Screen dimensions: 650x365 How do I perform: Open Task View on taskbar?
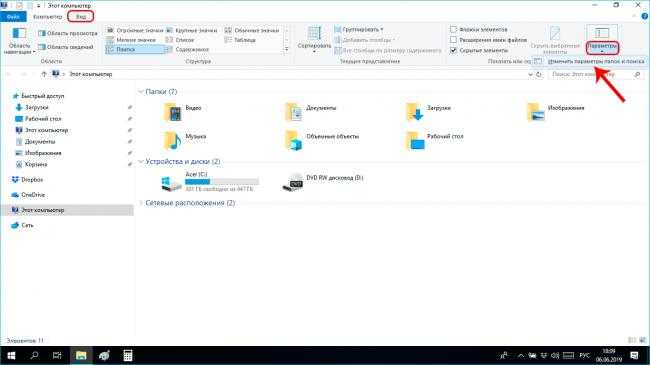tap(57, 355)
